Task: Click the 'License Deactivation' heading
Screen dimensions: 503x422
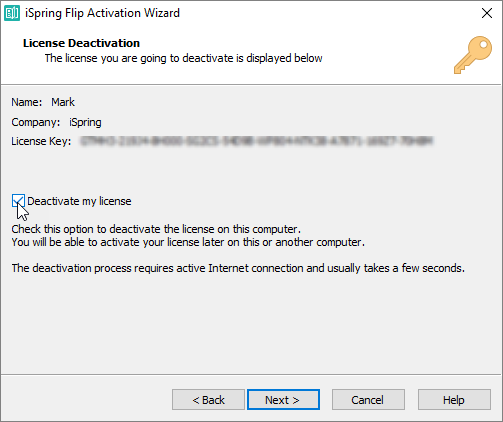Action: click(x=81, y=43)
